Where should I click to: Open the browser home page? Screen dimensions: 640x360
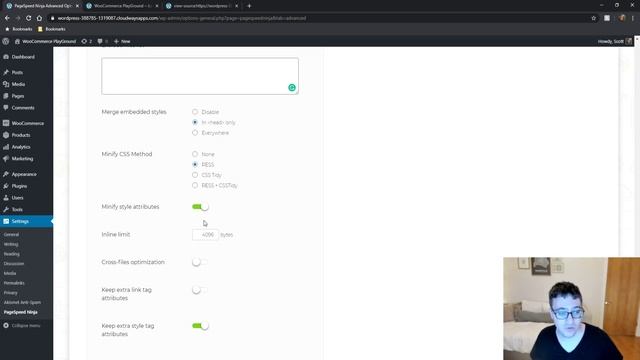point(39,18)
